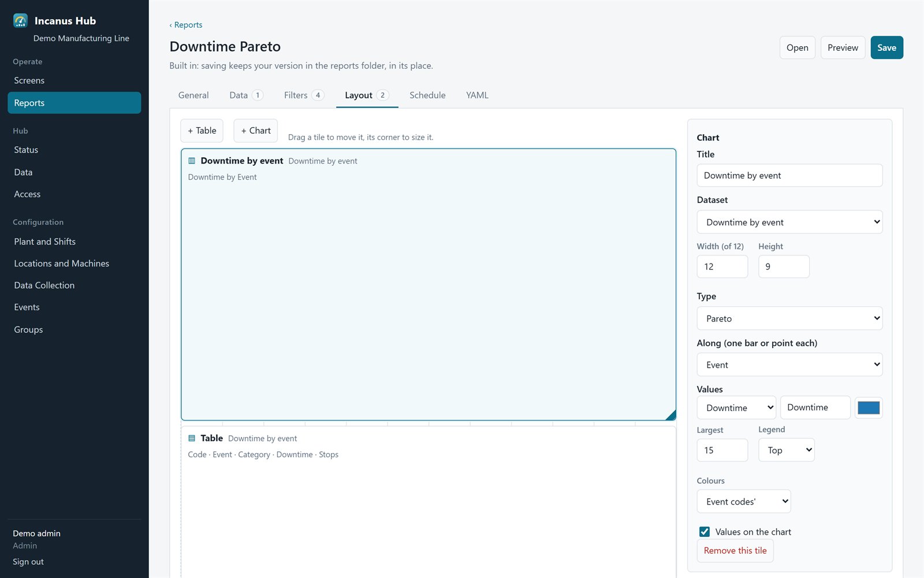Click the Preview button
This screenshot has height=578, width=924.
(843, 48)
